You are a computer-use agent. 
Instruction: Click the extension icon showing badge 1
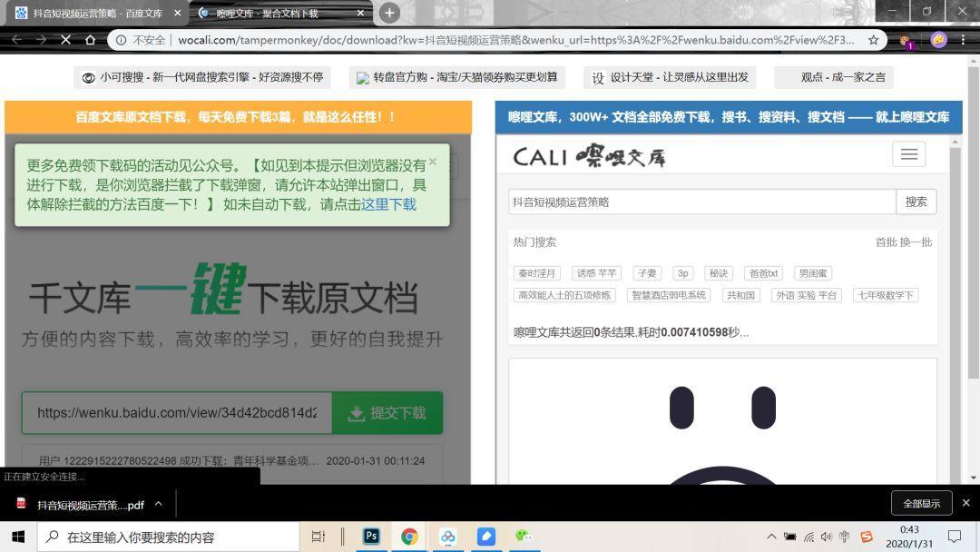pyautogui.click(x=906, y=40)
